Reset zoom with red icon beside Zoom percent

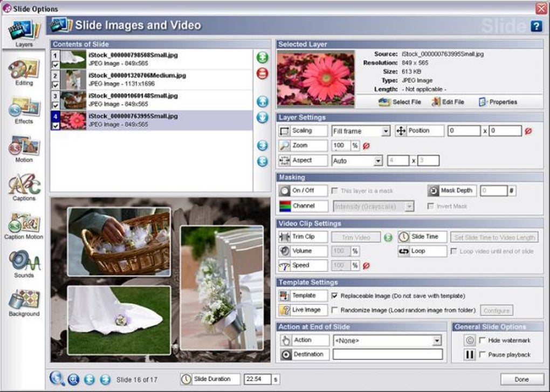pyautogui.click(x=366, y=146)
